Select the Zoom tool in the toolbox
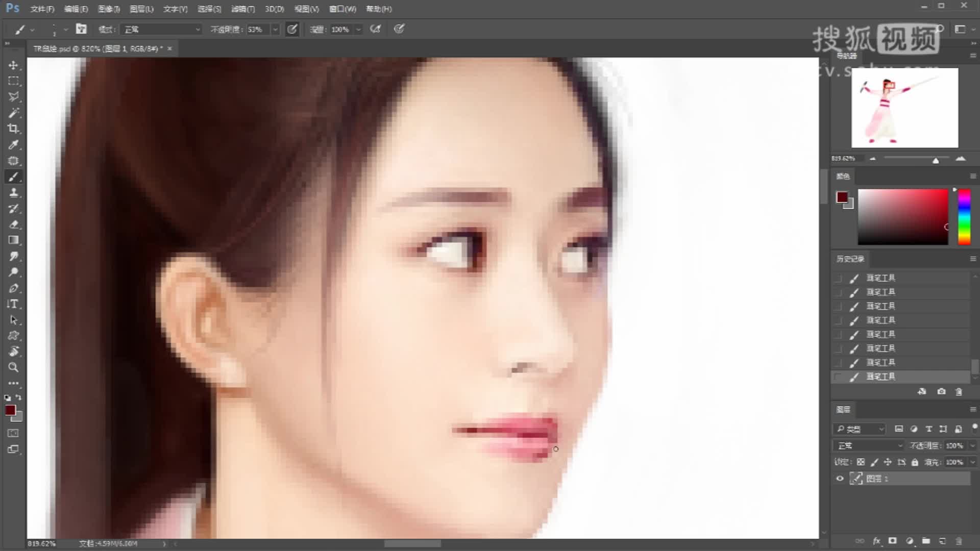The image size is (980, 551). (x=14, y=367)
